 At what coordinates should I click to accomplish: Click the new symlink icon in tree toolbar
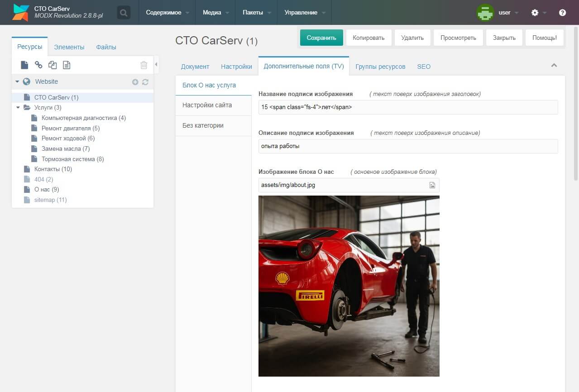pos(53,65)
